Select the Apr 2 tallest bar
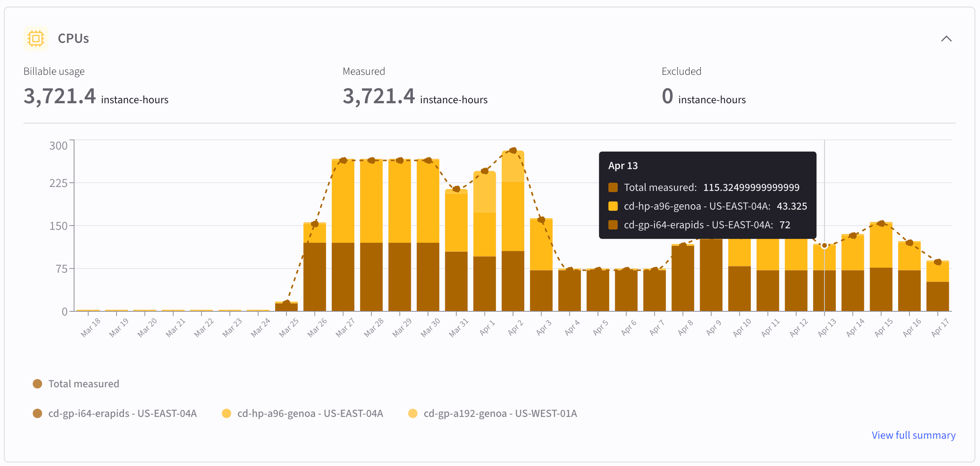This screenshot has width=980, height=466. [513, 231]
